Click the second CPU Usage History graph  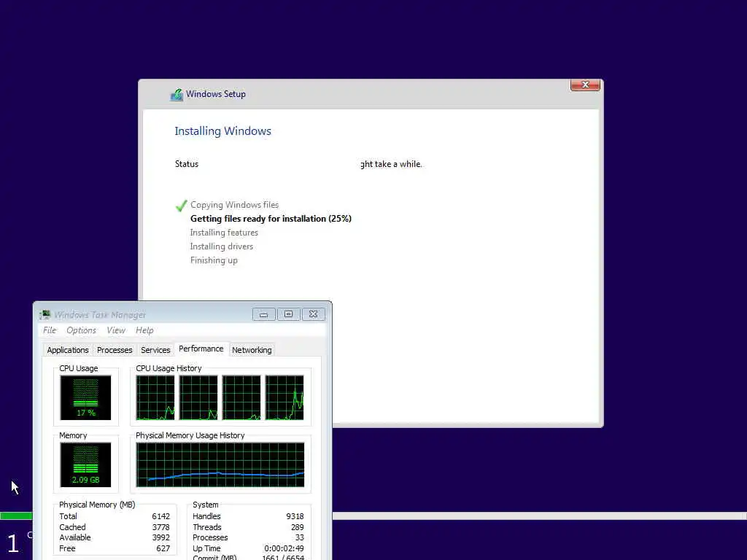198,397
